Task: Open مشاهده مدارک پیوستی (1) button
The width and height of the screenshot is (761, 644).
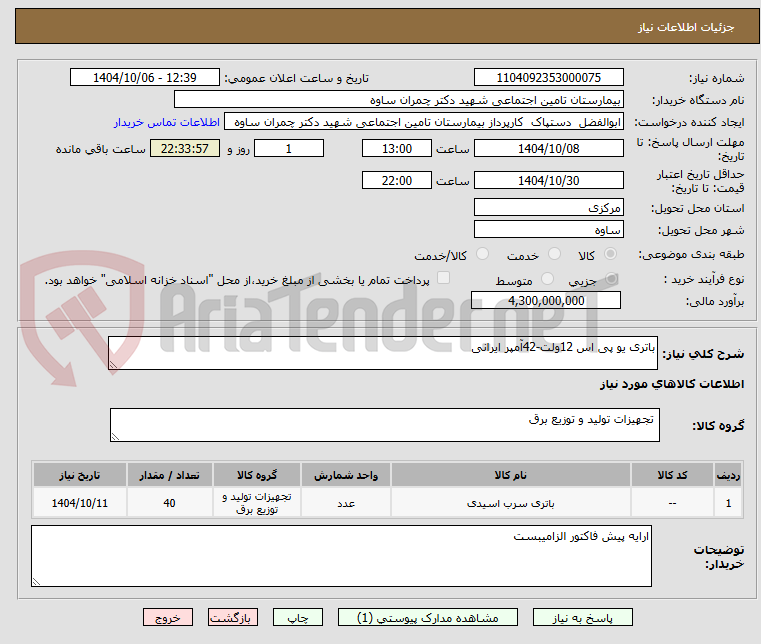Action: pos(428,617)
